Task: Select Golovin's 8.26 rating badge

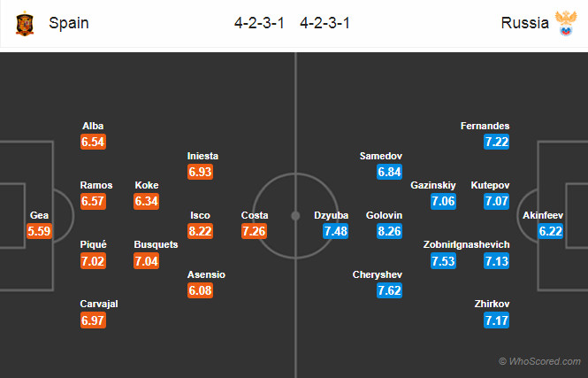Action: click(x=390, y=231)
